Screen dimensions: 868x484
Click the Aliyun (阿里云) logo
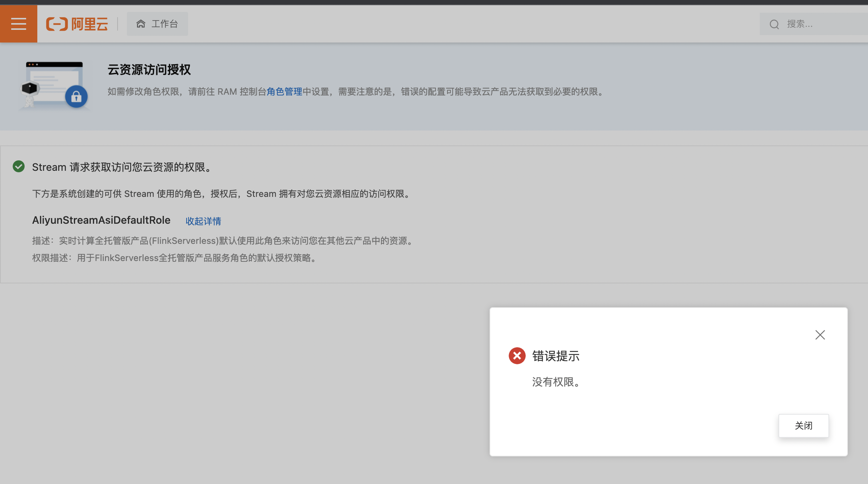[x=77, y=24]
